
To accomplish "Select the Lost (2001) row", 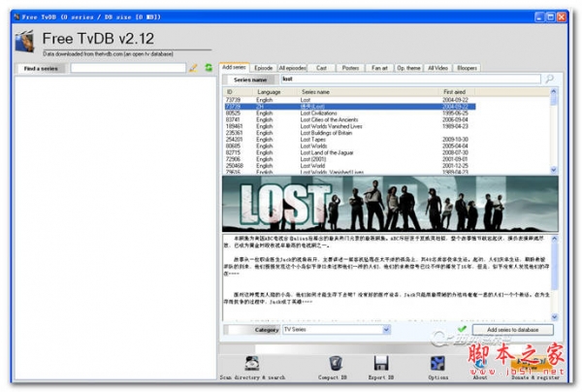I will (x=349, y=159).
